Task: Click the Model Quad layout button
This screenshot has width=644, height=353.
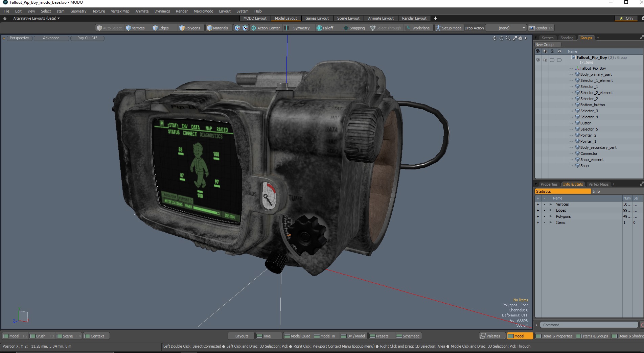Action: click(x=297, y=336)
